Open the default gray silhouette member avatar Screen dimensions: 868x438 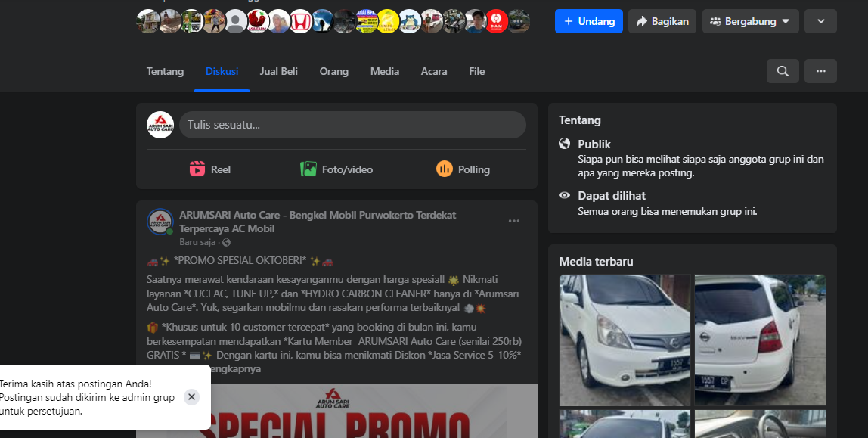coord(236,22)
